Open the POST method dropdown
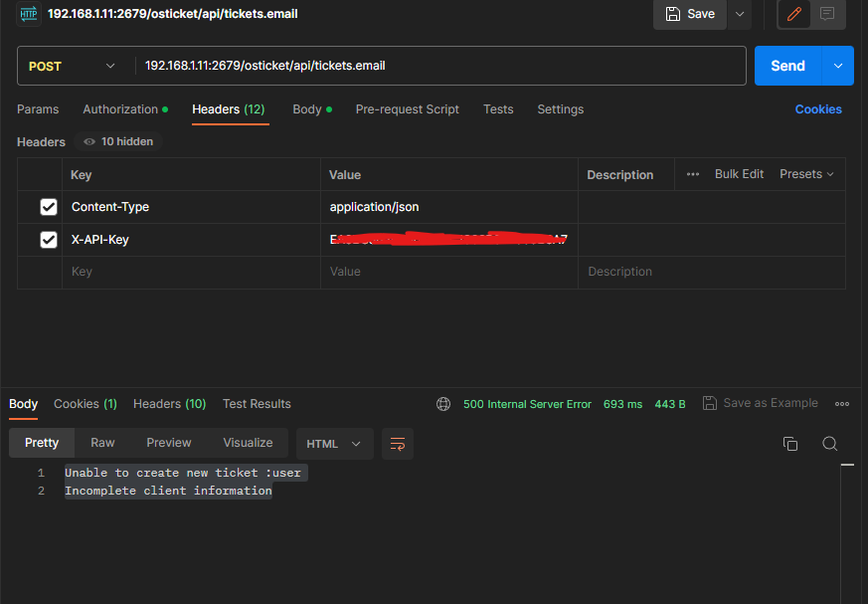 pyautogui.click(x=72, y=67)
